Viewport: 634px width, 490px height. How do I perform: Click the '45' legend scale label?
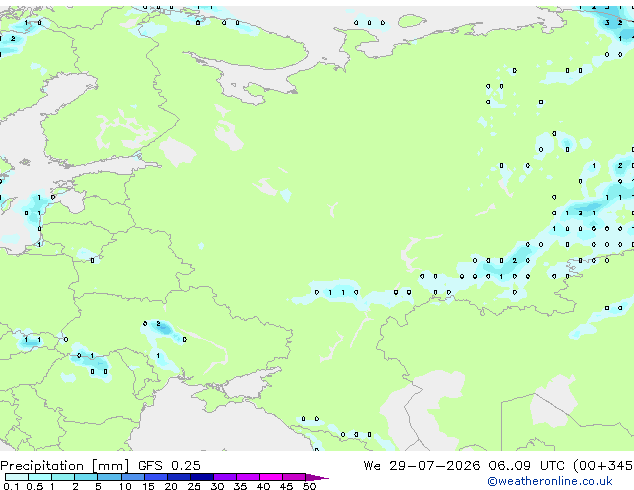point(286,486)
